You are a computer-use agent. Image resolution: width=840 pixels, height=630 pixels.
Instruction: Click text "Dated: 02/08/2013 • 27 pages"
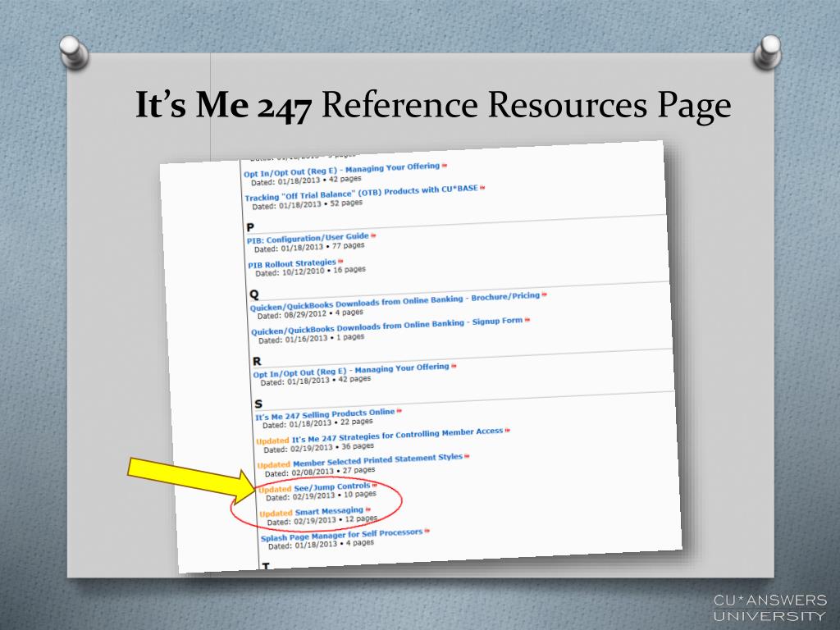[x=321, y=472]
